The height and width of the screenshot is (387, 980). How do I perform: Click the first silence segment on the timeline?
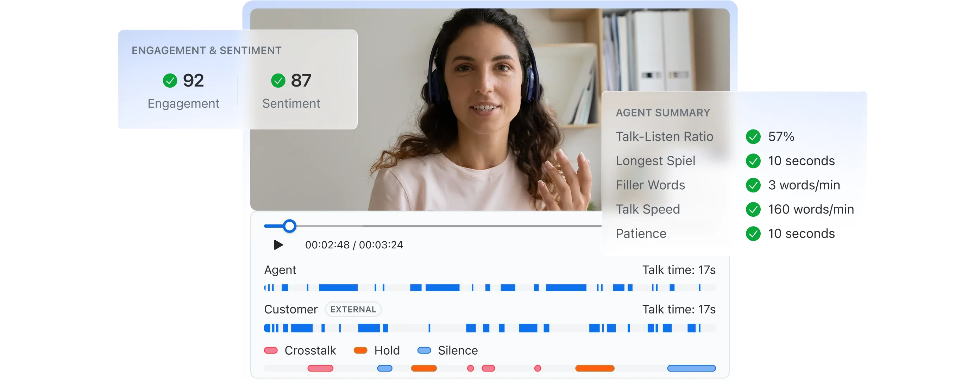[385, 368]
